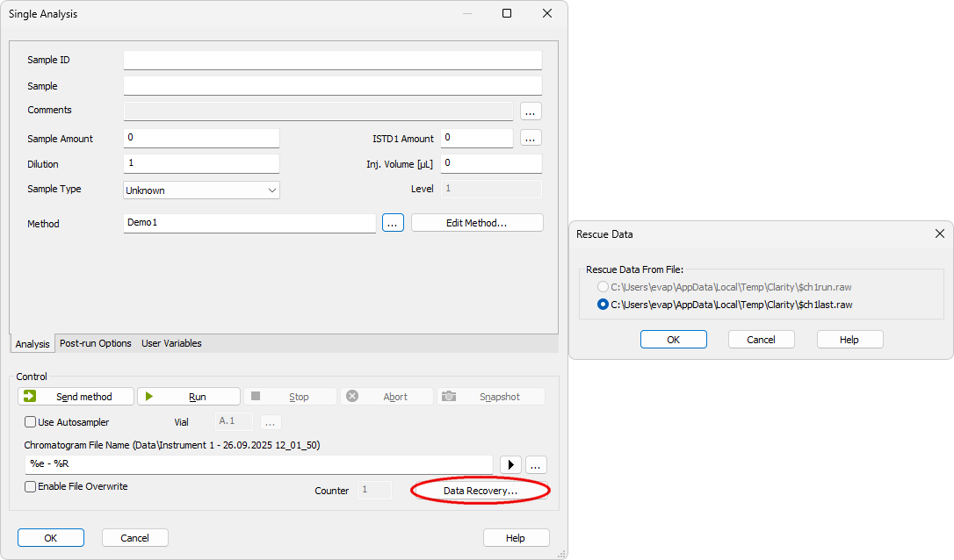Image resolution: width=954 pixels, height=560 pixels.
Task: Select the $ch1last.raw rescue file option
Action: (x=603, y=305)
